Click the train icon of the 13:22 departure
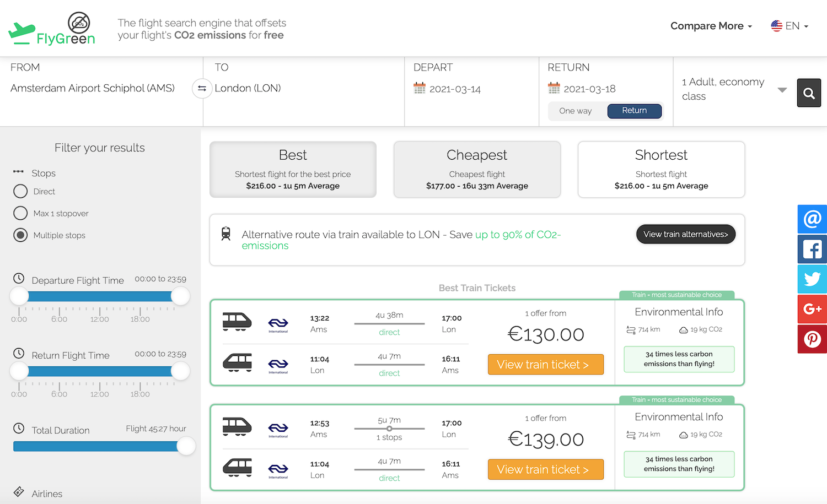This screenshot has width=827, height=504. (237, 322)
